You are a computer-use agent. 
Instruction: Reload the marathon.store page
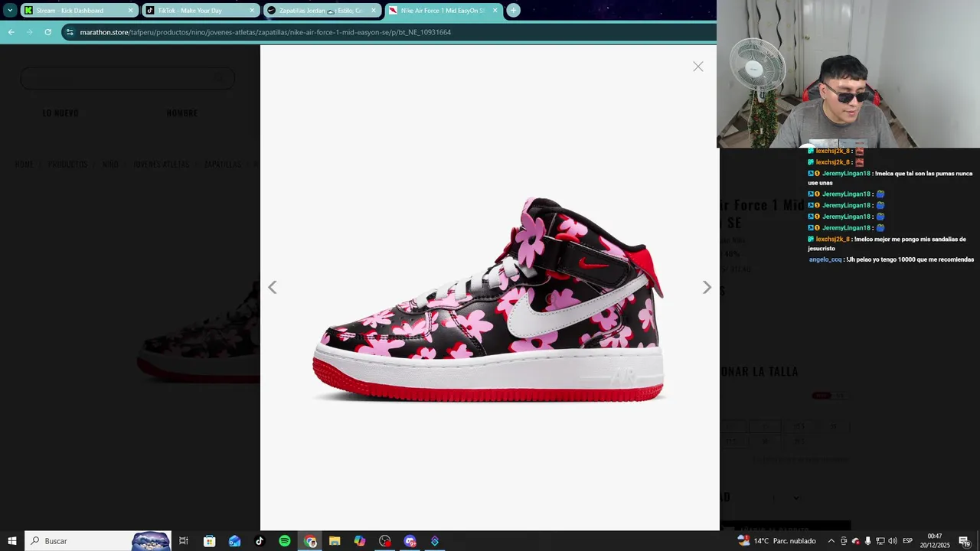click(x=47, y=32)
